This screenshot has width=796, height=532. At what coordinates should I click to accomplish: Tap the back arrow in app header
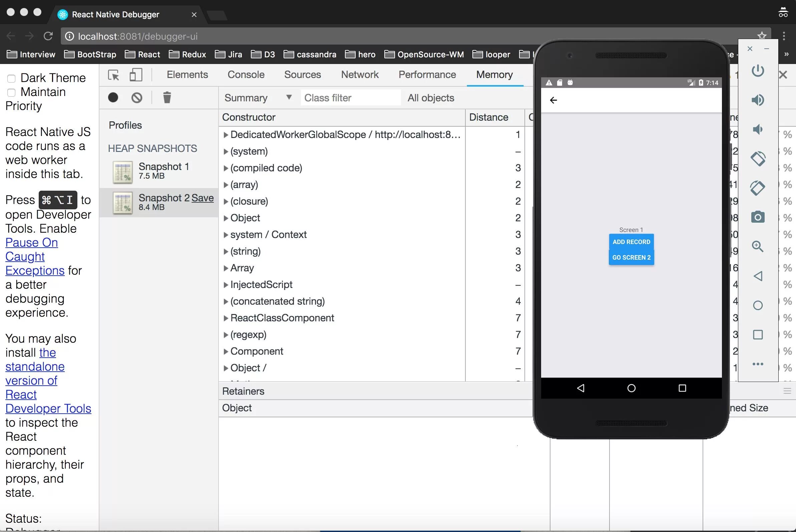coord(553,100)
